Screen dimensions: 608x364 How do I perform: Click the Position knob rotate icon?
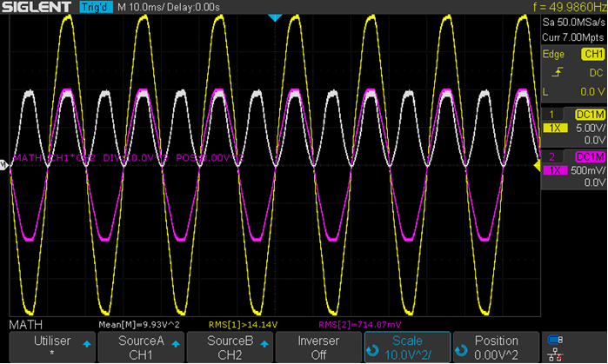(x=461, y=350)
